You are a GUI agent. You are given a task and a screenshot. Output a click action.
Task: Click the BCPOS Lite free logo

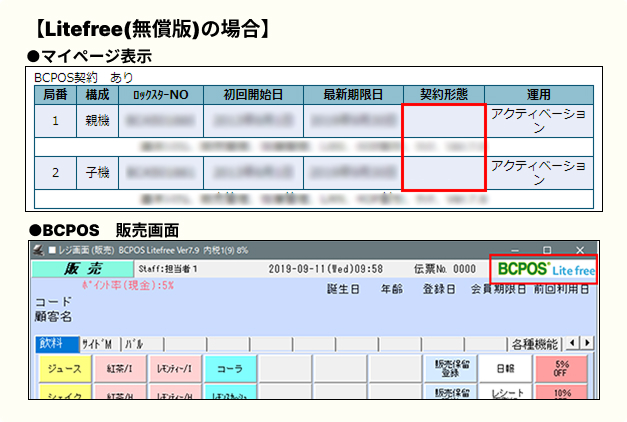coord(543,270)
